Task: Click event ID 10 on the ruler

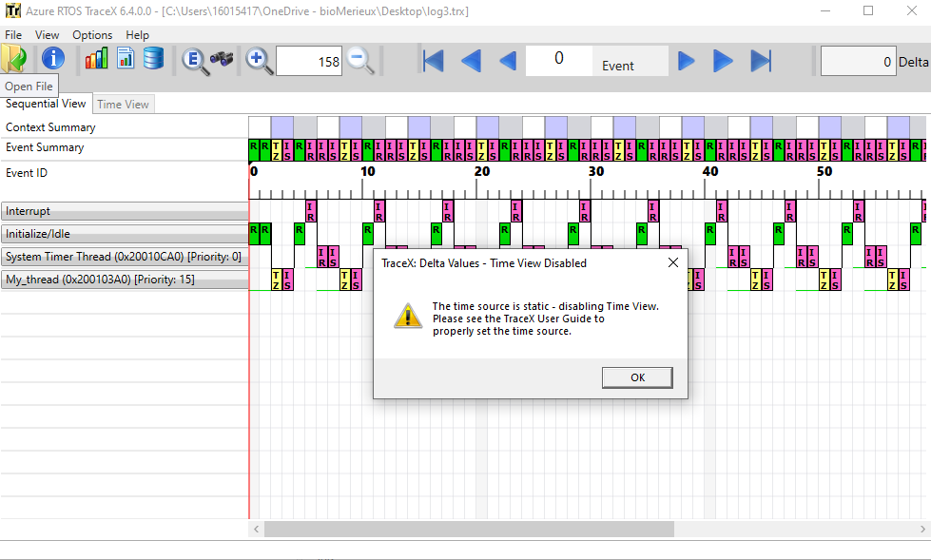Action: [x=367, y=172]
